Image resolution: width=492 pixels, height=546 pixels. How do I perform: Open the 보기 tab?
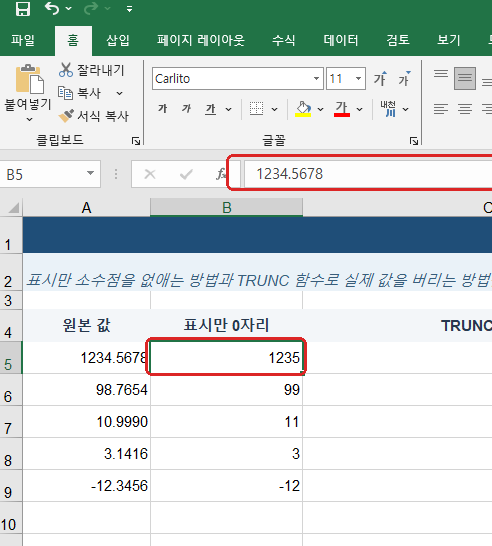point(448,40)
